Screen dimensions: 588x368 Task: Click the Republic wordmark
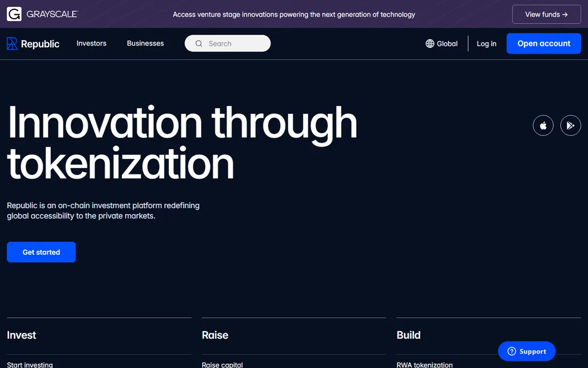(x=40, y=44)
